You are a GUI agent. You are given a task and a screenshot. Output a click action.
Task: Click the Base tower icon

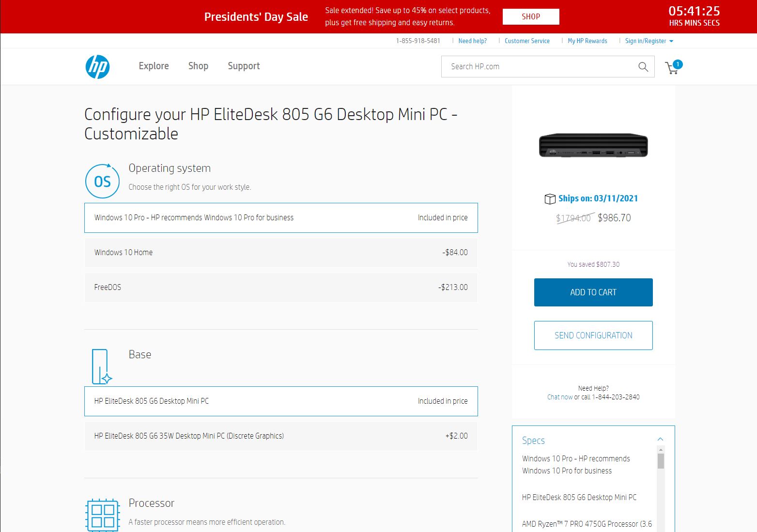(x=101, y=366)
